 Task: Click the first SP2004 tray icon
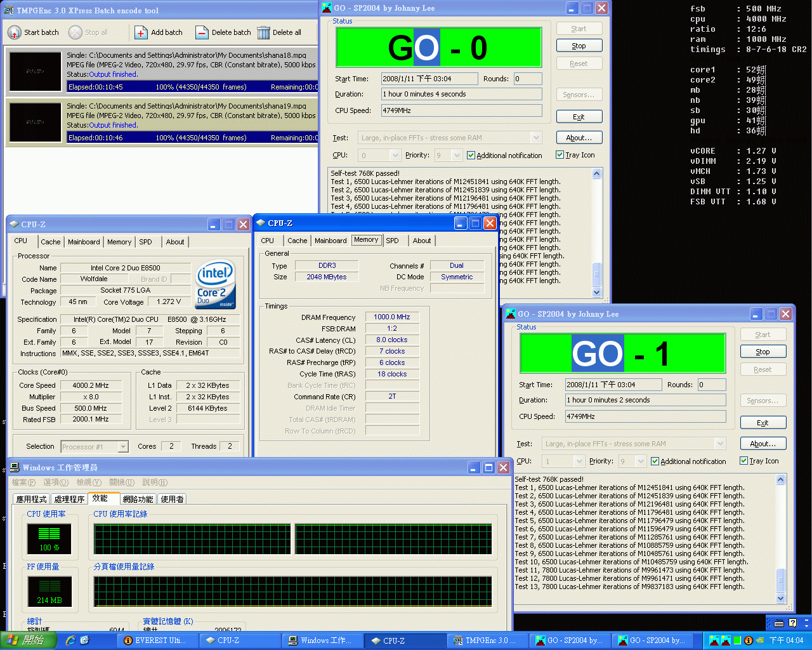click(714, 640)
